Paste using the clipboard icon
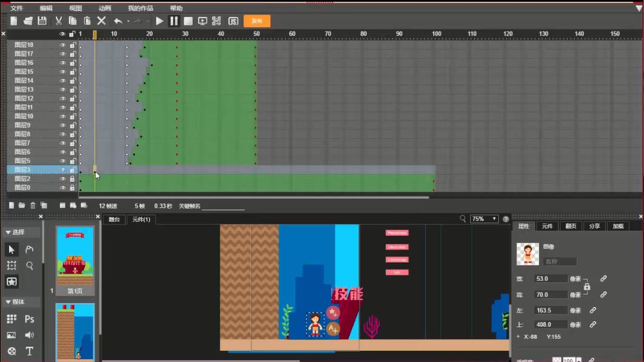The image size is (644, 362). [87, 21]
